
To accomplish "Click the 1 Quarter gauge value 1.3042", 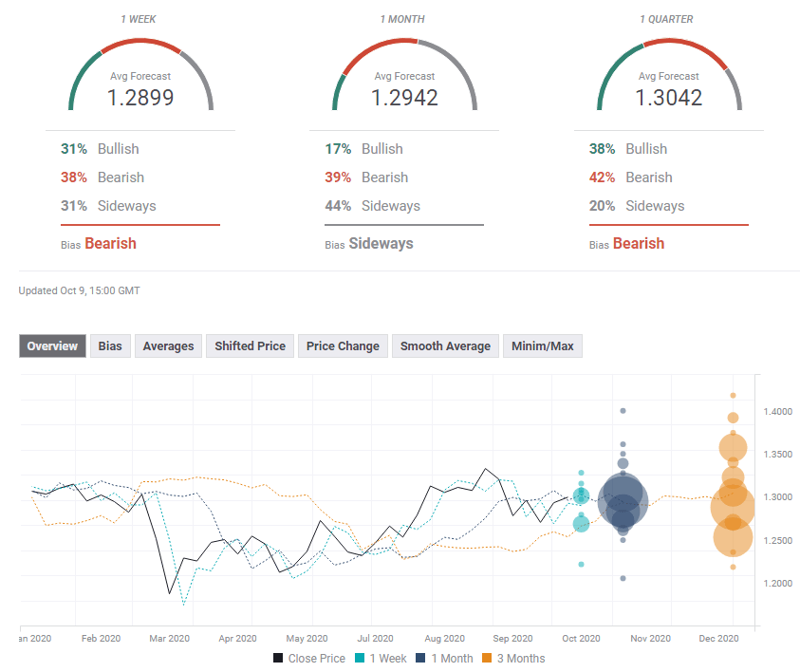I will [x=670, y=97].
